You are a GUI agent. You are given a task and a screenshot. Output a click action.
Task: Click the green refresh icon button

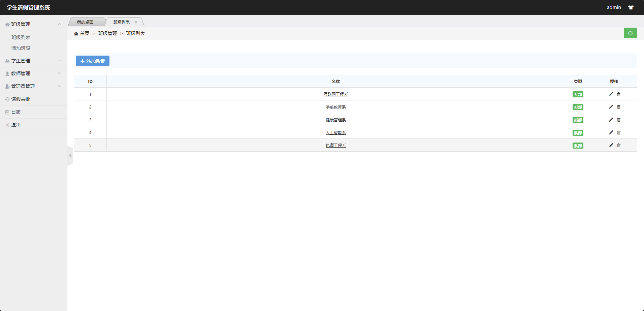point(630,33)
